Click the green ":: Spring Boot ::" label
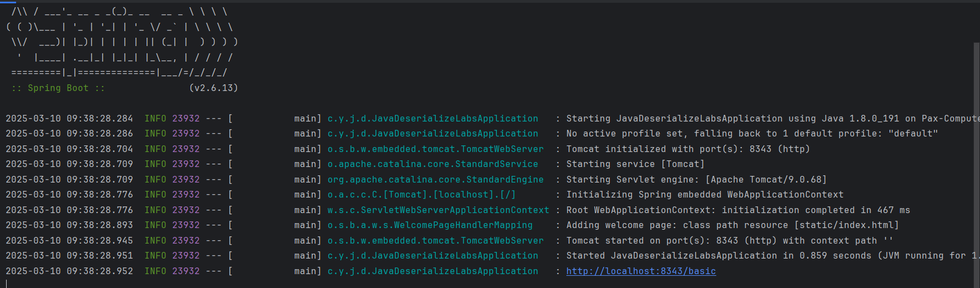The width and height of the screenshot is (980, 288). point(58,88)
